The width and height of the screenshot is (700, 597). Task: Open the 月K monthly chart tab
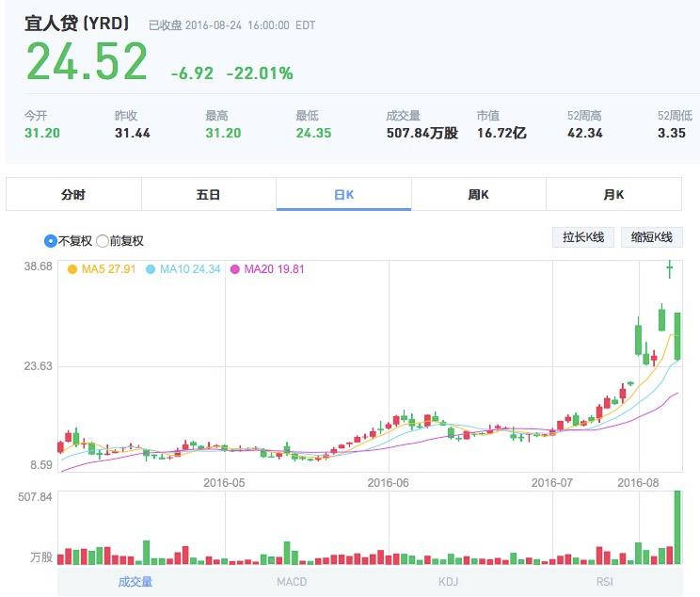tap(613, 194)
